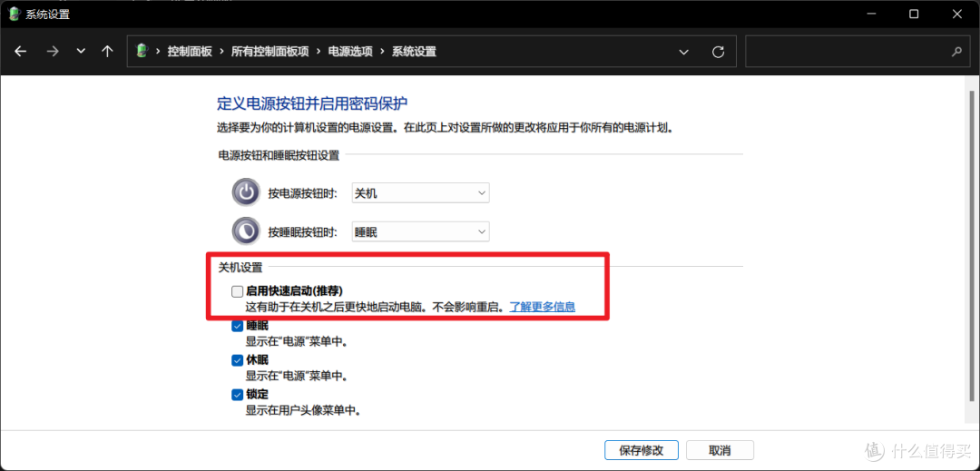Click the 取消 button
This screenshot has width=980, height=471.
pyautogui.click(x=720, y=450)
